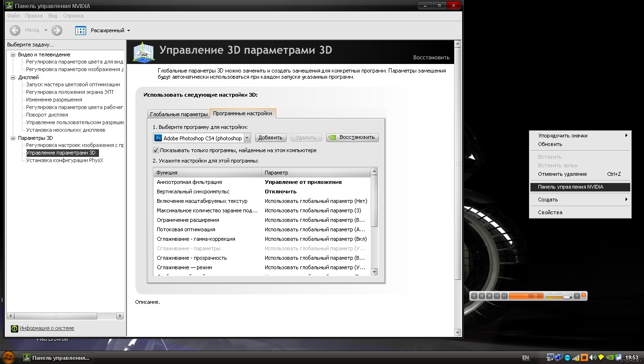This screenshot has height=364, width=644.
Task: Click the display settings tray icon
Action: pyautogui.click(x=550, y=357)
